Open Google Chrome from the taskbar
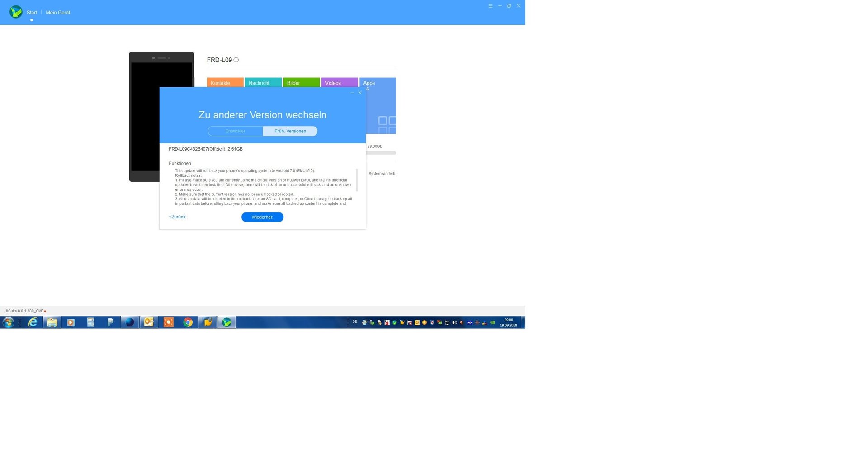Viewport: 868px width, 458px height. click(x=188, y=322)
